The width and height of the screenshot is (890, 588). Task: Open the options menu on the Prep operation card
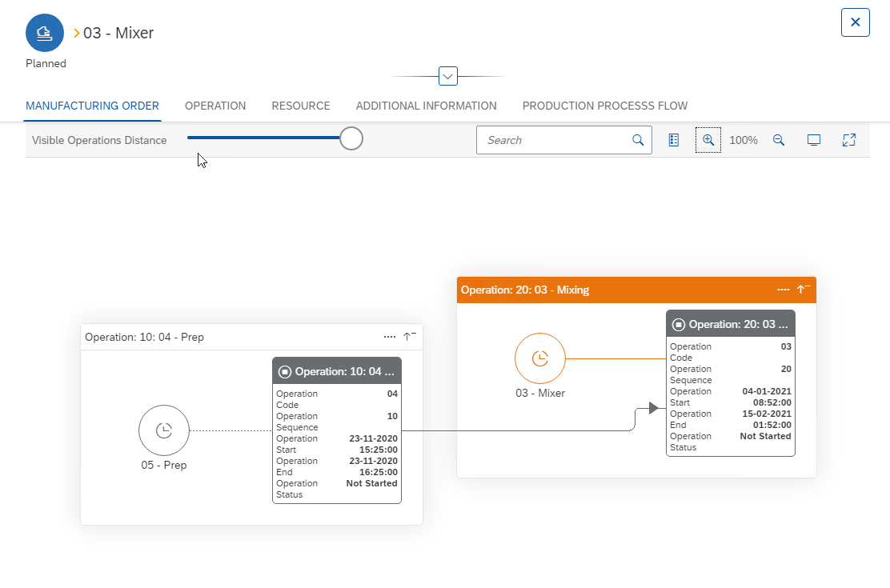tap(389, 337)
